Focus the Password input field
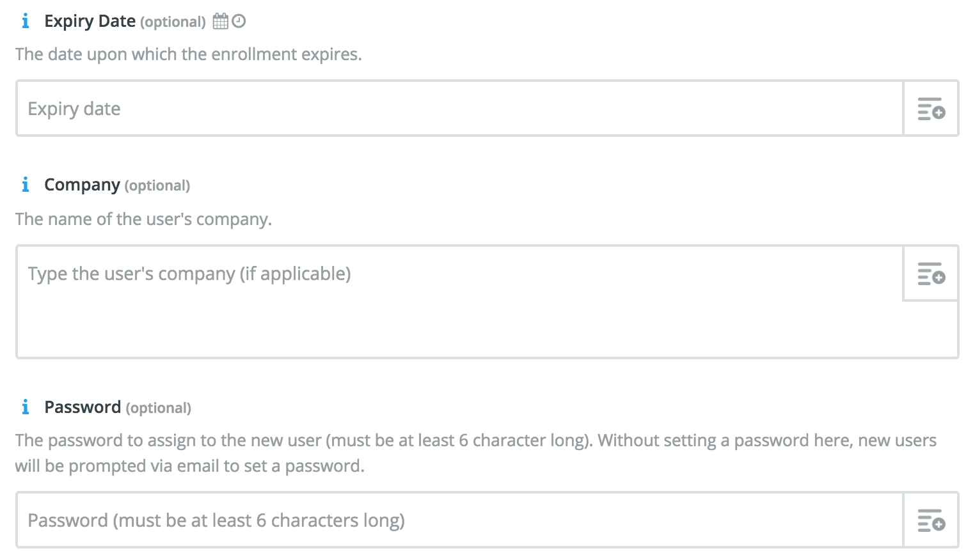 [459, 520]
